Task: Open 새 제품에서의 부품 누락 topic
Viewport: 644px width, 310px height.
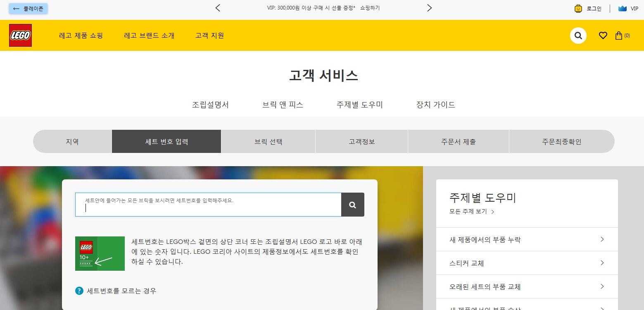Action: coord(527,239)
